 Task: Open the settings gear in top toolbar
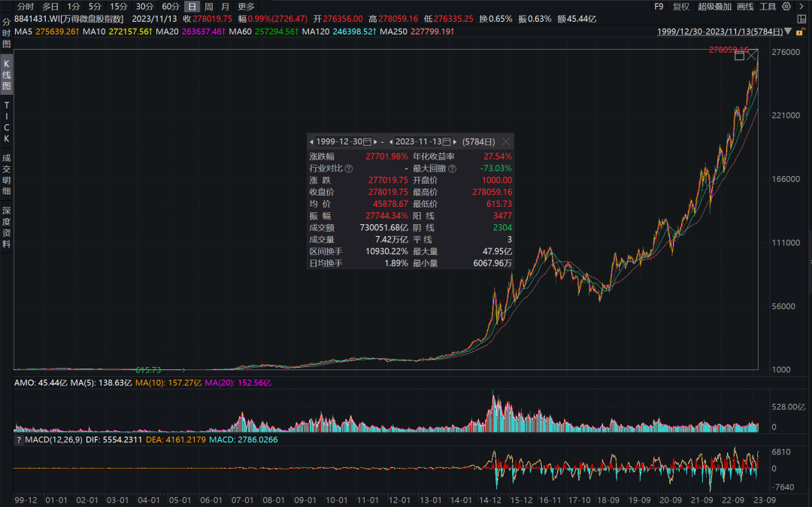click(x=786, y=7)
